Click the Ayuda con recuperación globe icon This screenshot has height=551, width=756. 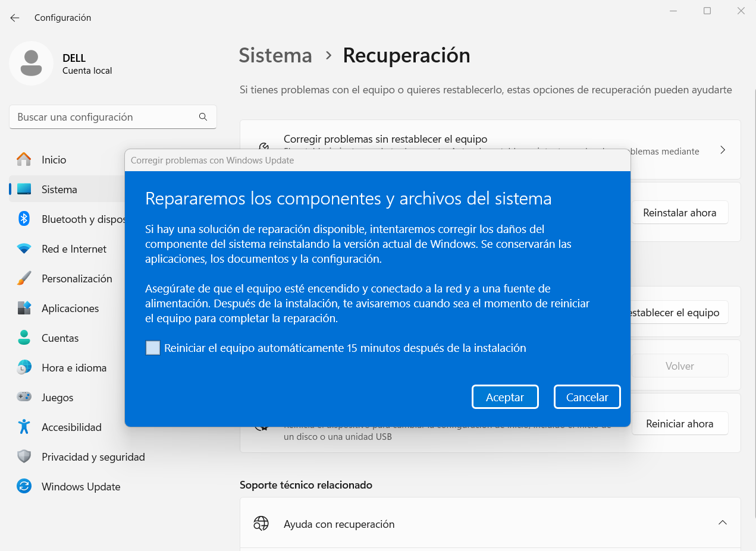(x=261, y=524)
